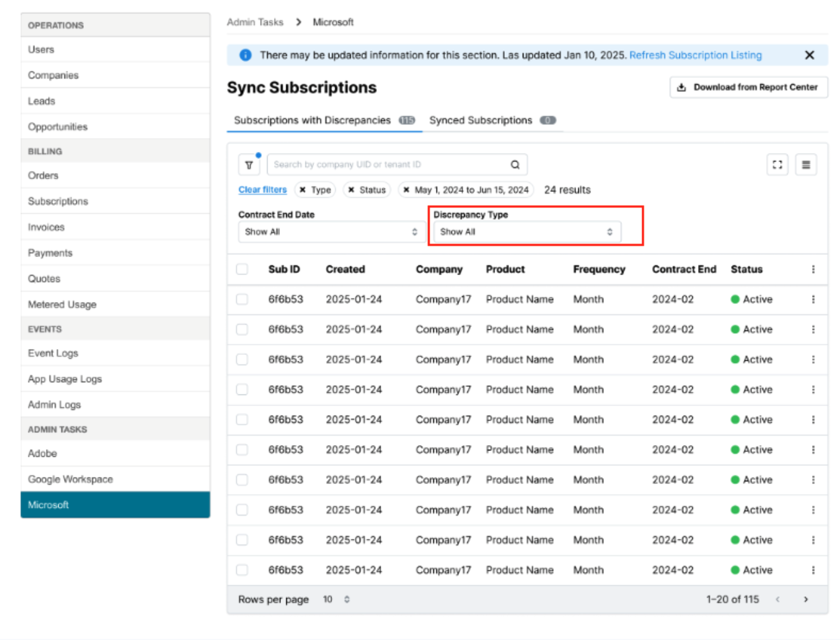Viewport: 840px width, 640px height.
Task: Click the search magnifier icon
Action: [x=515, y=165]
